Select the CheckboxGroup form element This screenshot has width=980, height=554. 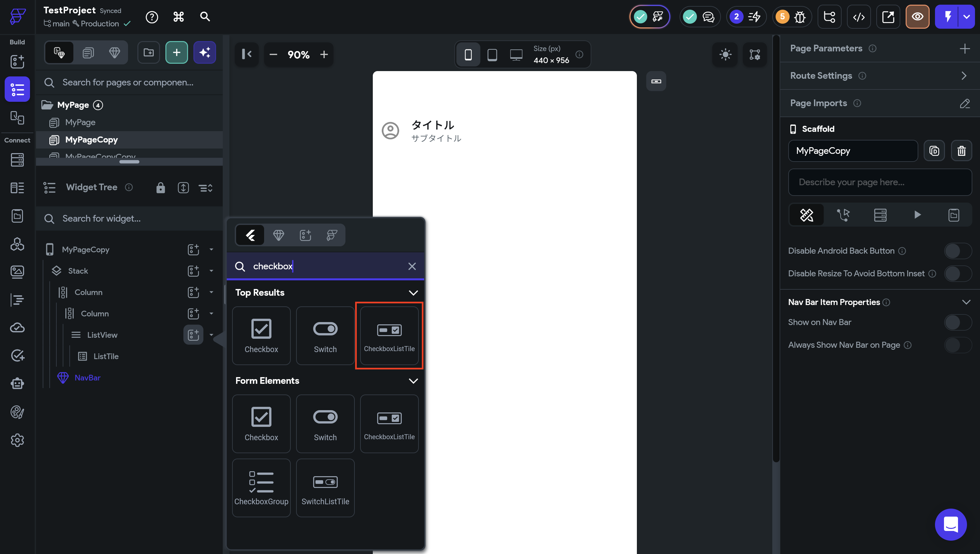261,488
